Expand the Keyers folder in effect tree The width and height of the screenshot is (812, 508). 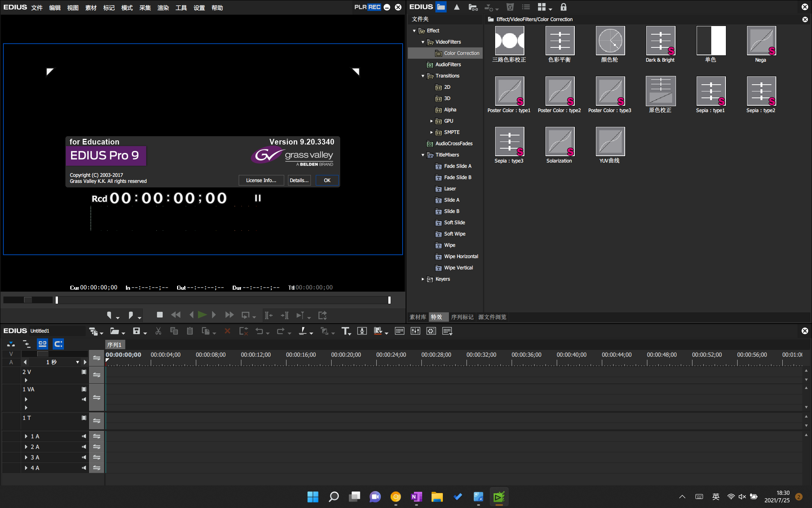423,279
